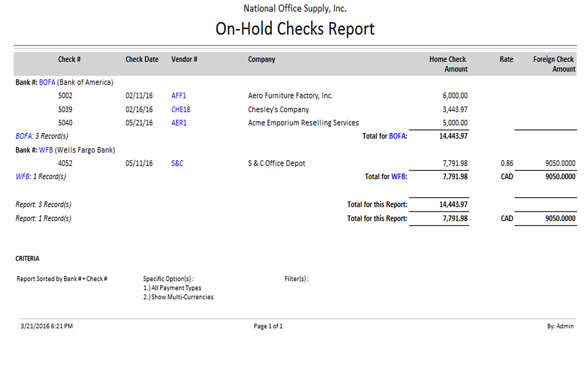Select WFB in Total for WFB
588x376 pixels.
click(x=398, y=176)
